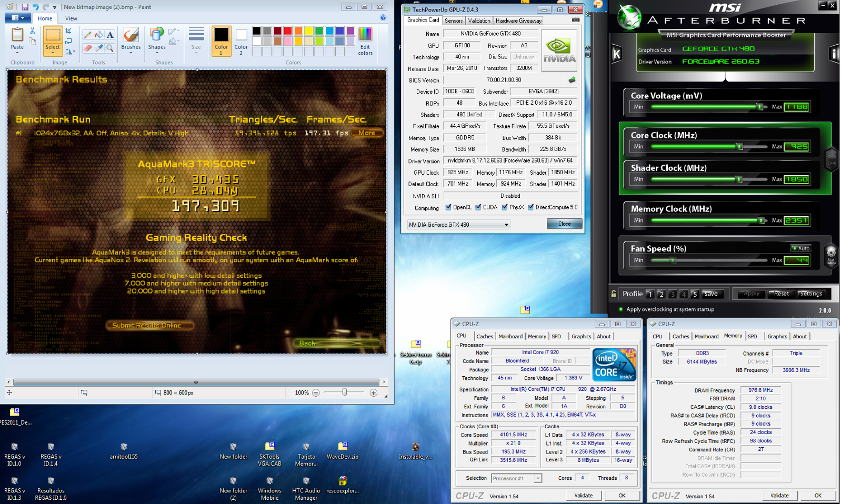Click the Paint zoom out minus icon

(x=316, y=392)
